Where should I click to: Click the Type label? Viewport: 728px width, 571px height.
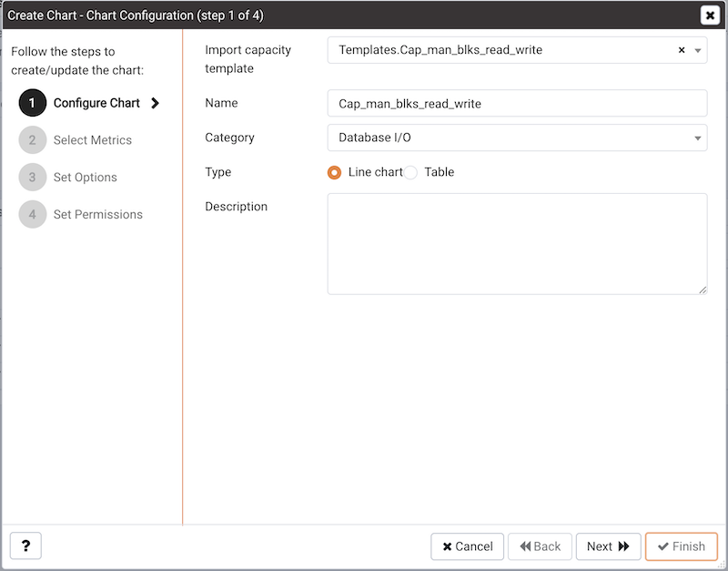click(x=218, y=172)
